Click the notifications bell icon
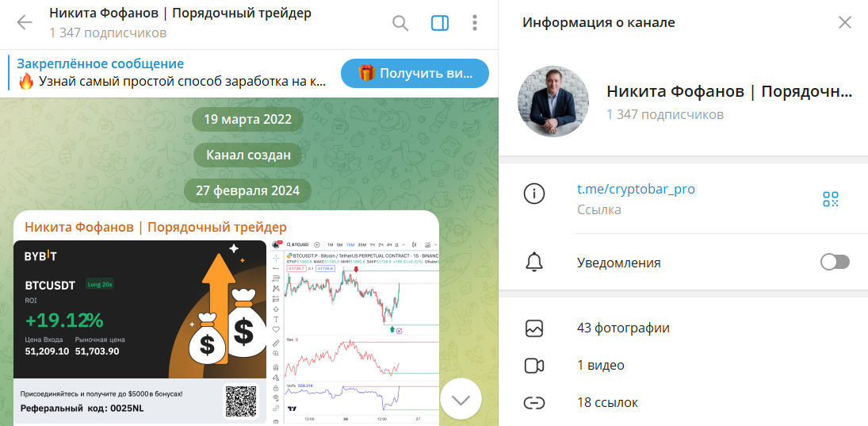 (x=534, y=262)
